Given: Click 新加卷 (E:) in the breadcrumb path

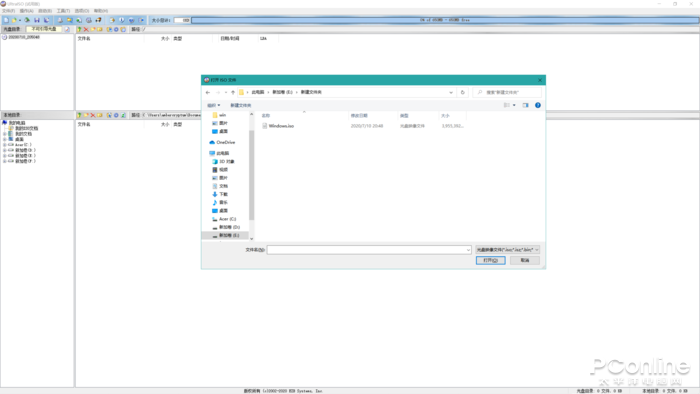Looking at the screenshot, I should tap(283, 92).
